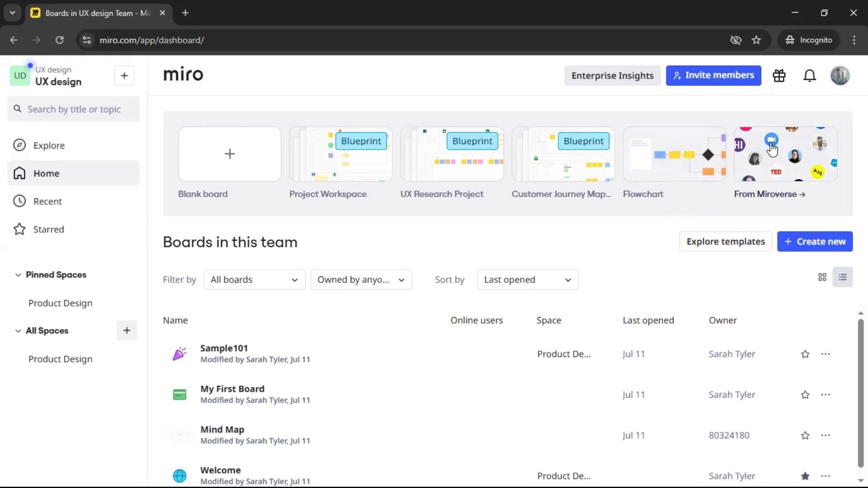
Task: Switch to list view layout icon
Action: point(842,277)
